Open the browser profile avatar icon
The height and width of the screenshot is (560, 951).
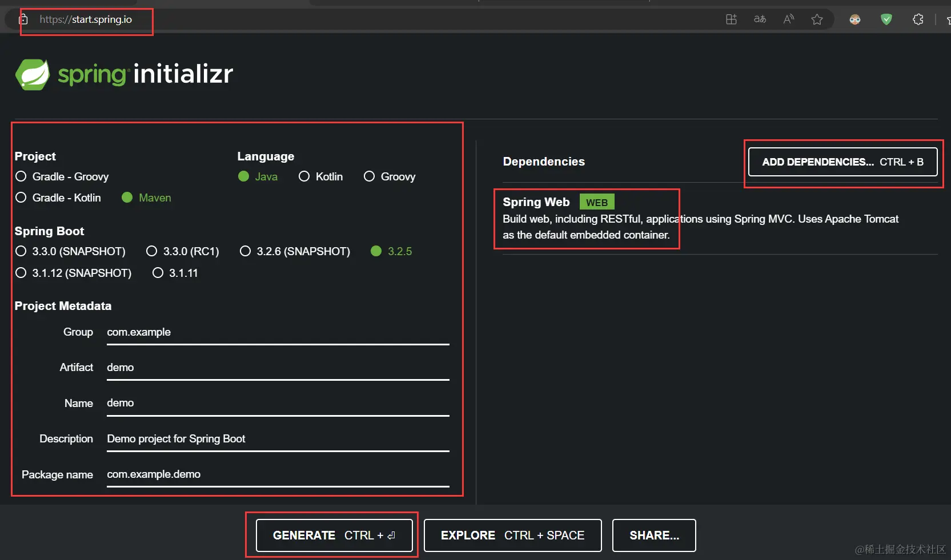(855, 19)
